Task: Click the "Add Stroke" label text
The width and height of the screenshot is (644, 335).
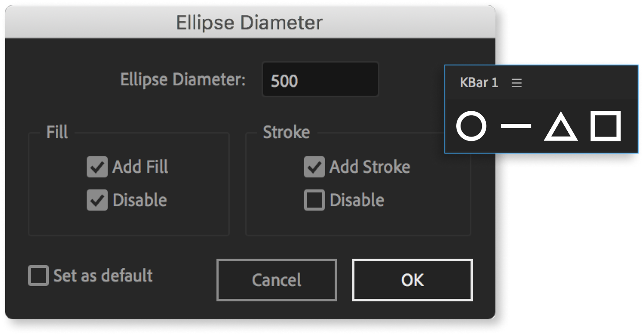Action: [369, 167]
